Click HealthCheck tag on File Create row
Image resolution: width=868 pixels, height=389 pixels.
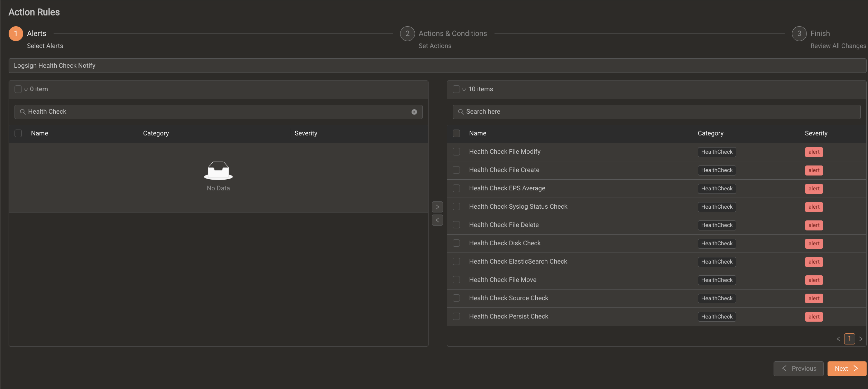(x=717, y=170)
